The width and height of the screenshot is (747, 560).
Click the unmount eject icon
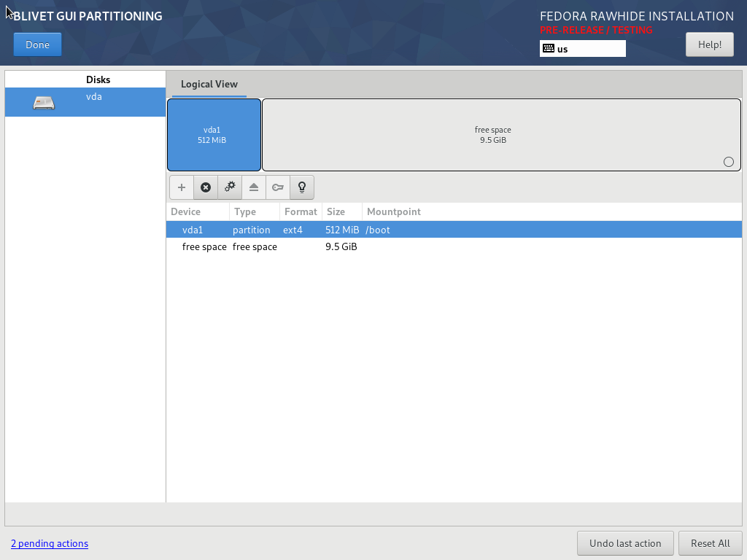(254, 187)
